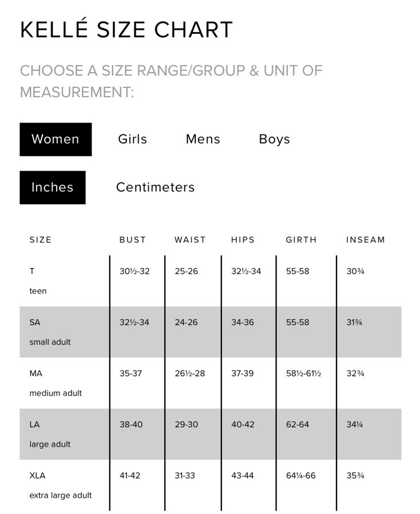Click the SA small adult row label

click(50, 331)
